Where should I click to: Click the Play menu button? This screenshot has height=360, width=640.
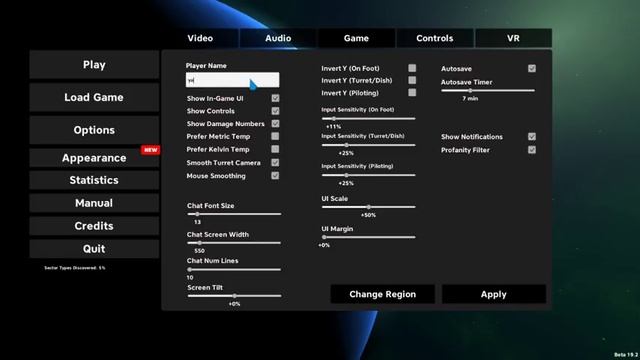(x=94, y=64)
